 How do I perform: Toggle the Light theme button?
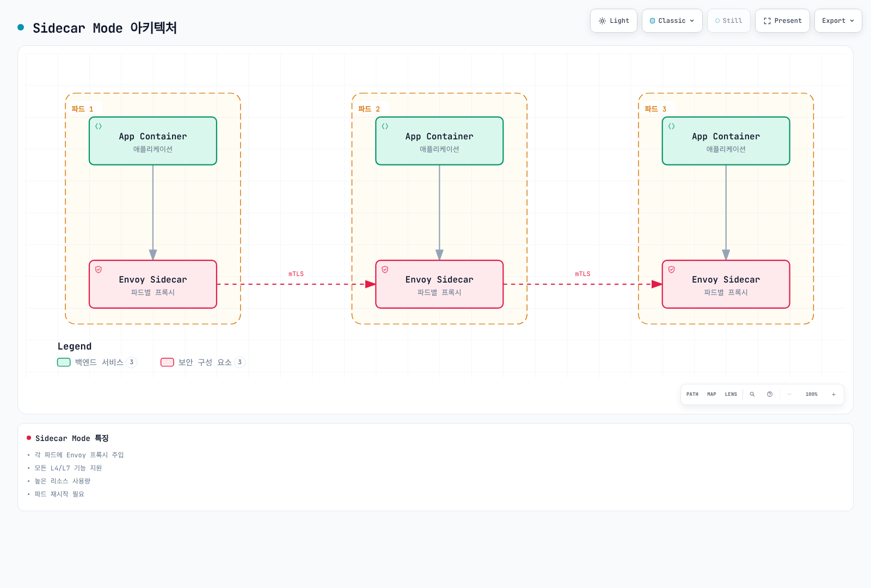[614, 21]
